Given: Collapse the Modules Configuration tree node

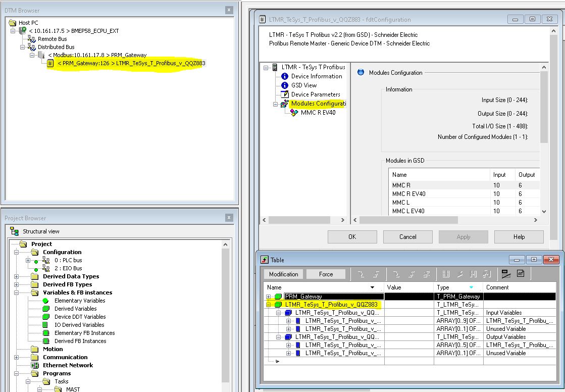Looking at the screenshot, I should point(275,104).
